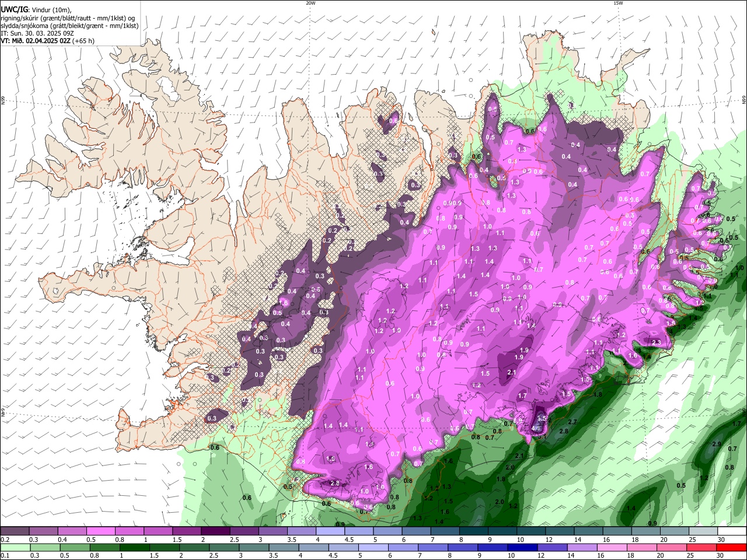Image resolution: width=747 pixels, height=560 pixels.
Task: Select the bright red rain swatch labeled 30
Action: (x=732, y=548)
